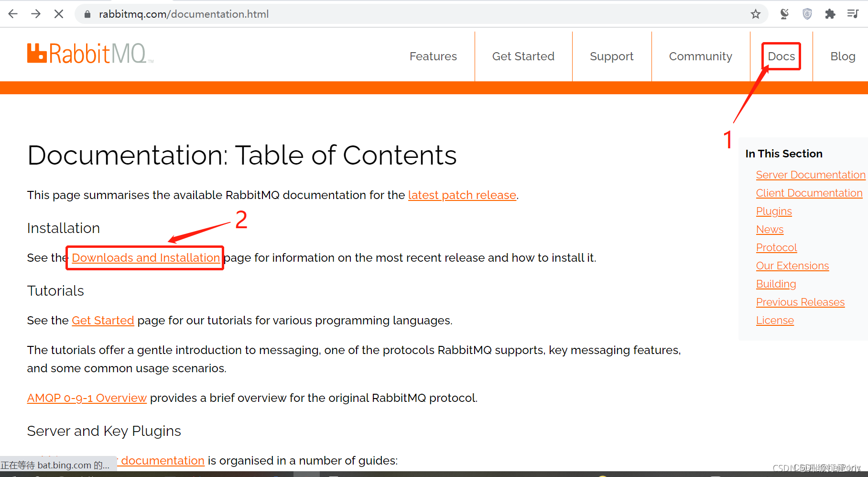Focus the address bar URL field
The height and width of the screenshot is (477, 868).
click(421, 14)
